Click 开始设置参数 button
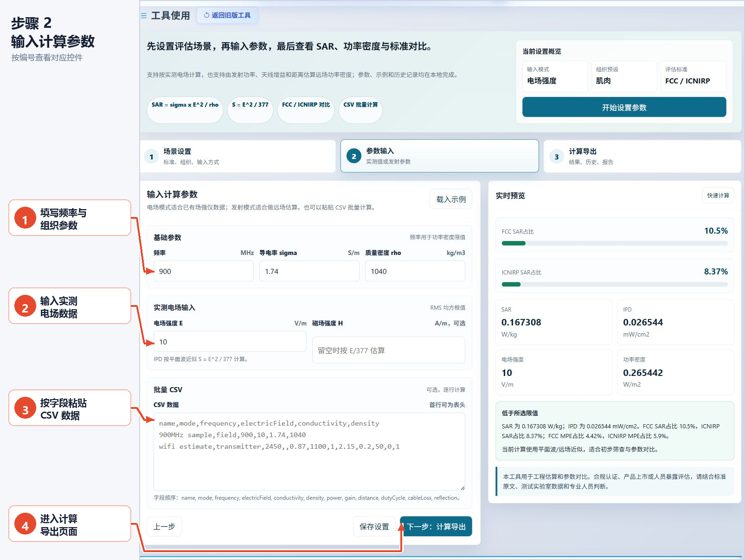Viewport: 745px width, 560px height. pyautogui.click(x=624, y=107)
